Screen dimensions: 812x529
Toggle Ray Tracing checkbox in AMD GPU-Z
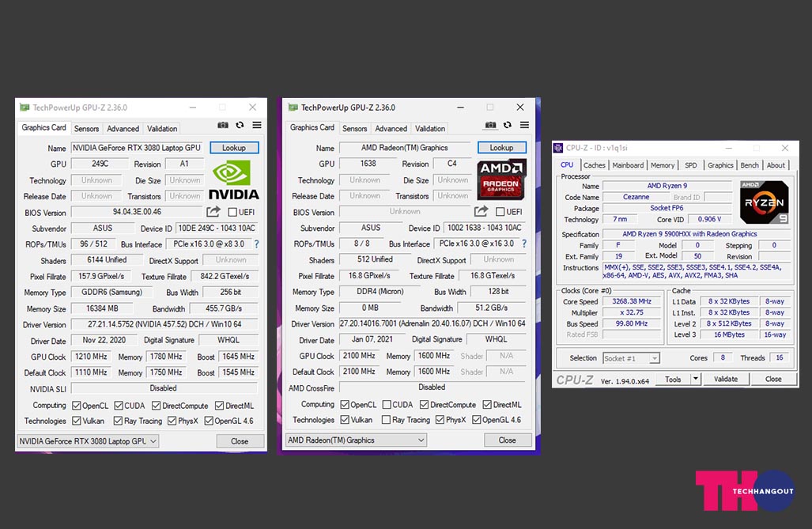pyautogui.click(x=386, y=420)
